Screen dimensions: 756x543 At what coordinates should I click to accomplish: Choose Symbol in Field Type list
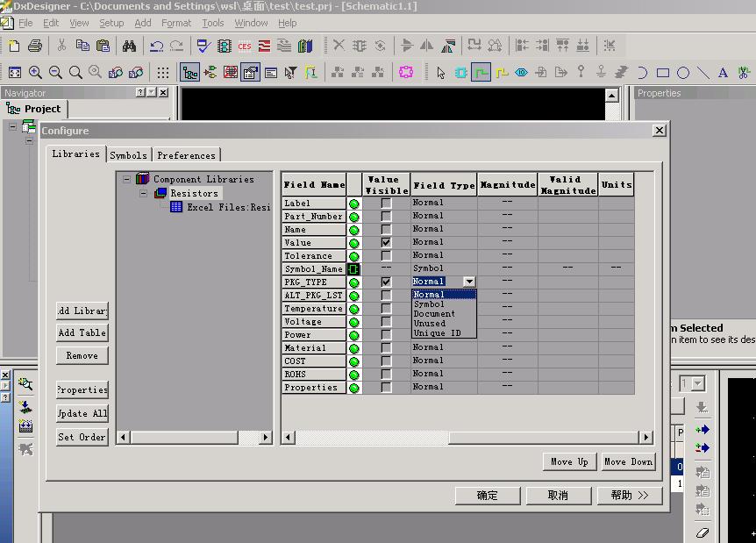[x=444, y=304]
